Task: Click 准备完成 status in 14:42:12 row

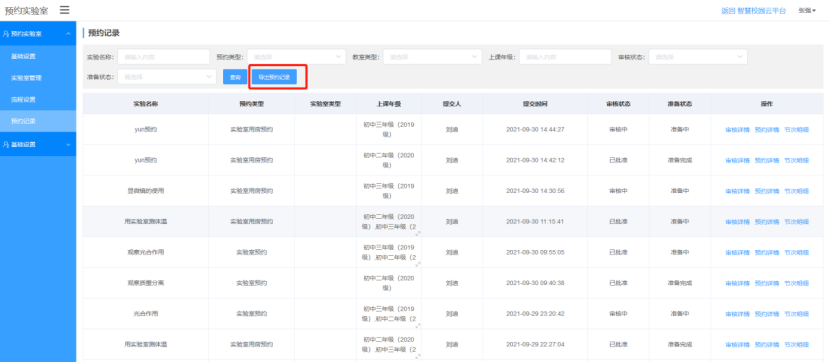Action: (x=680, y=160)
